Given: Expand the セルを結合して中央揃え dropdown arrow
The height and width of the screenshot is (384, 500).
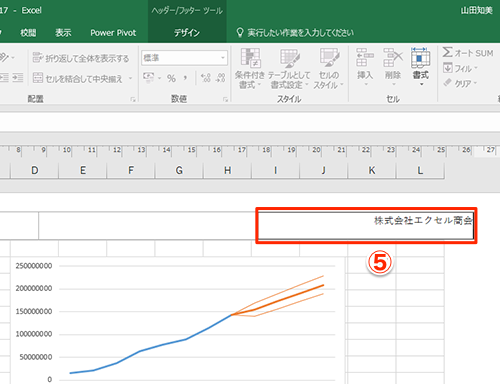Looking at the screenshot, I should tap(130, 79).
